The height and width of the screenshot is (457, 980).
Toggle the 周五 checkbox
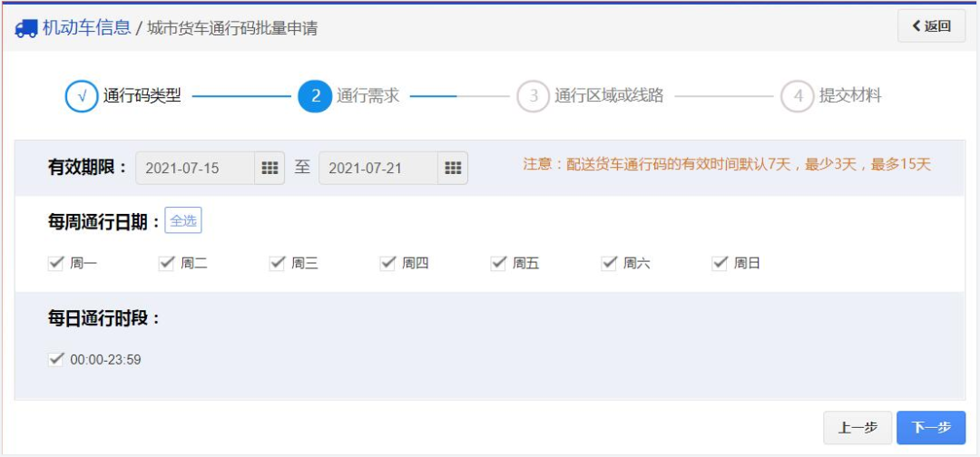499,263
